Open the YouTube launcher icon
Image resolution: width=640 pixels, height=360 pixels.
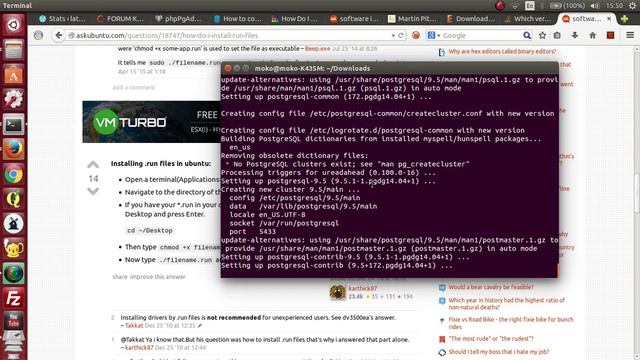(x=13, y=321)
